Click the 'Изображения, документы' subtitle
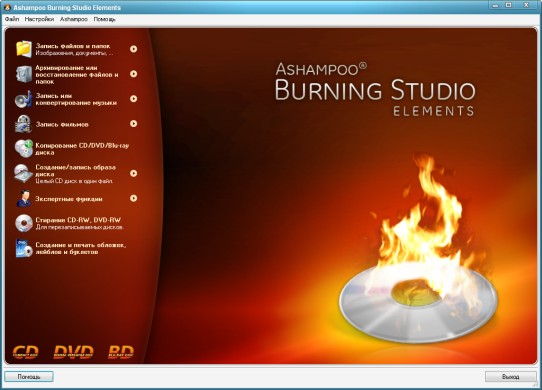The height and width of the screenshot is (390, 542). point(74,54)
